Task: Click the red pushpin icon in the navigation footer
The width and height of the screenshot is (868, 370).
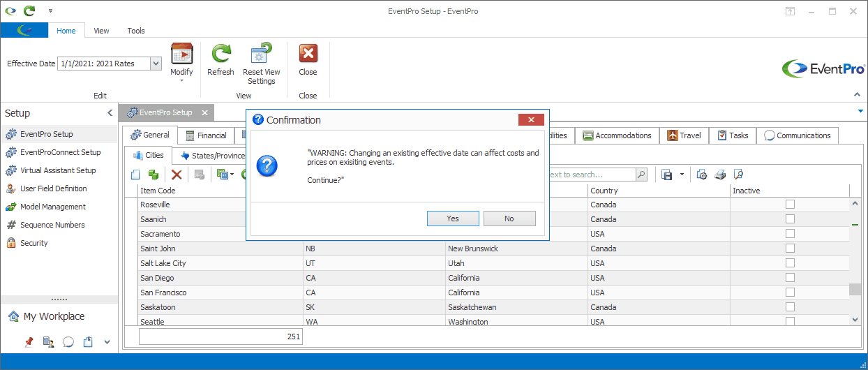Action: (29, 341)
